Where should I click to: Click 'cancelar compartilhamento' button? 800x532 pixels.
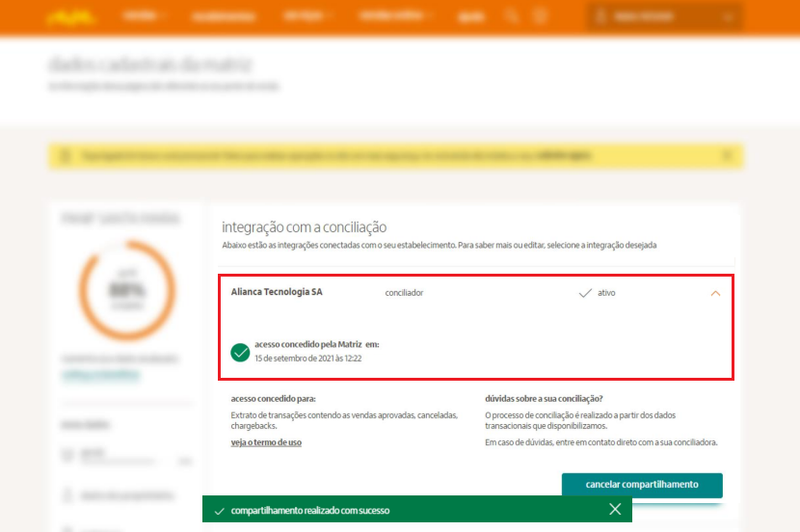pyautogui.click(x=642, y=485)
